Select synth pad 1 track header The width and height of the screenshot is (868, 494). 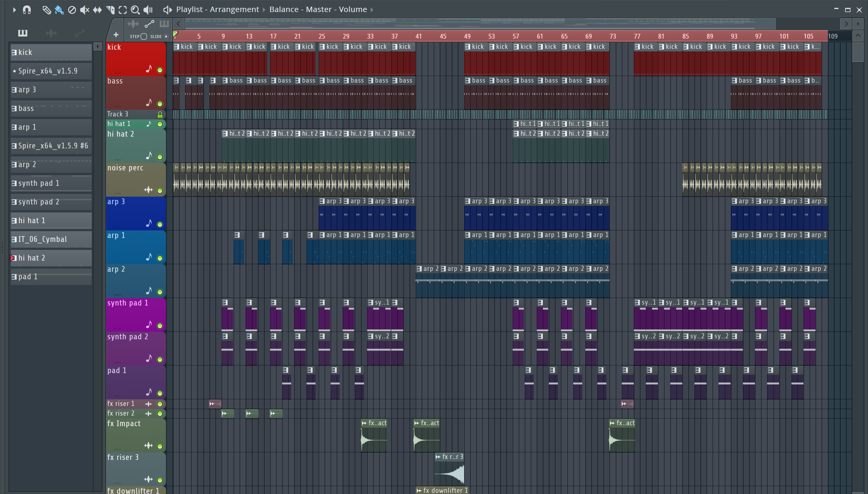(x=136, y=315)
